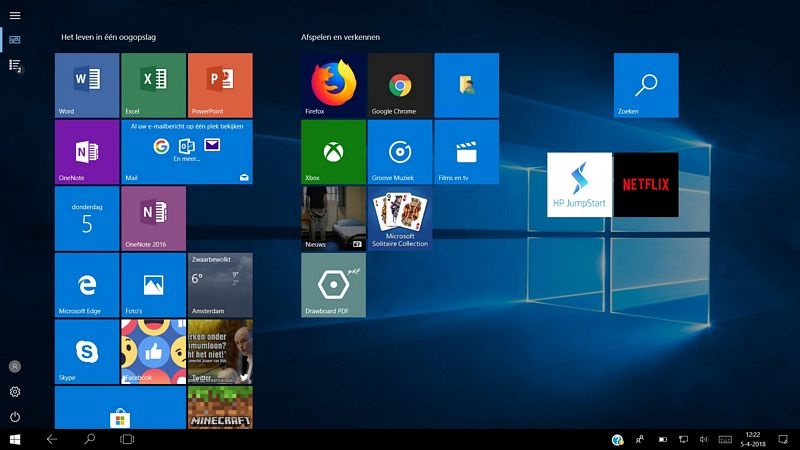Open Task View in the taskbar
This screenshot has height=450, width=800.
[x=127, y=439]
